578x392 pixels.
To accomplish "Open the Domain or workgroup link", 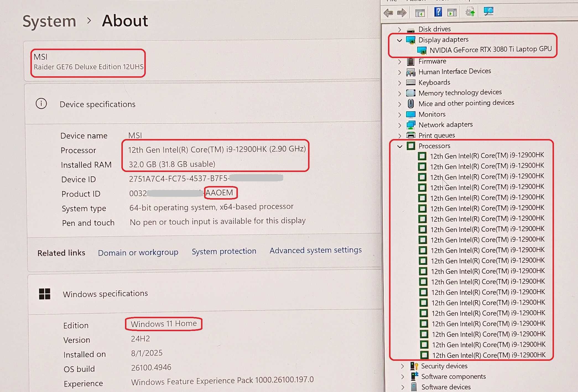I will coord(138,252).
